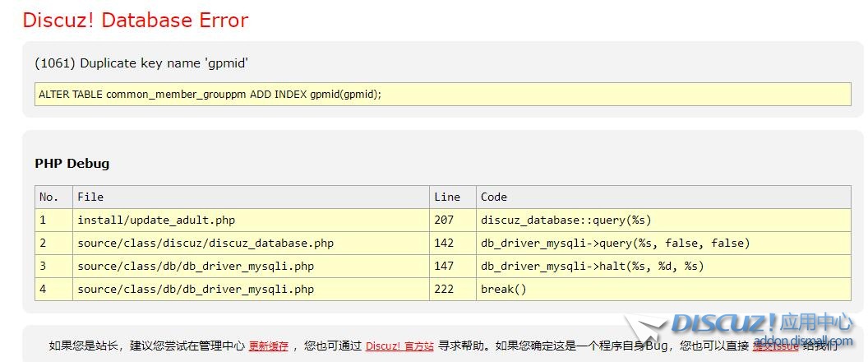Click db_driver_mysqli.php path in row 3
This screenshot has width=868, height=362.
tap(196, 267)
